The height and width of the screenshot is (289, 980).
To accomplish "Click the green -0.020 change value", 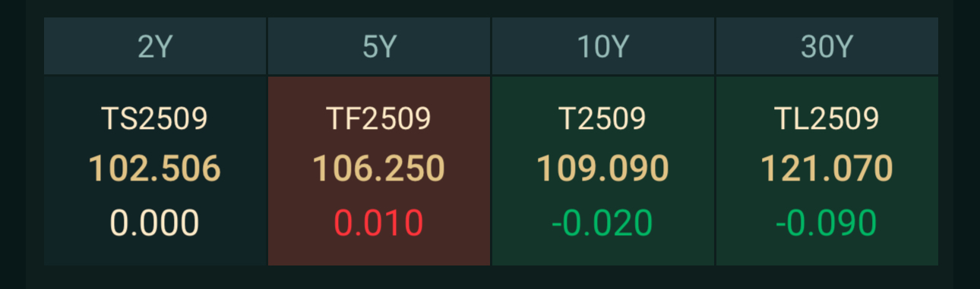I will 602,223.
